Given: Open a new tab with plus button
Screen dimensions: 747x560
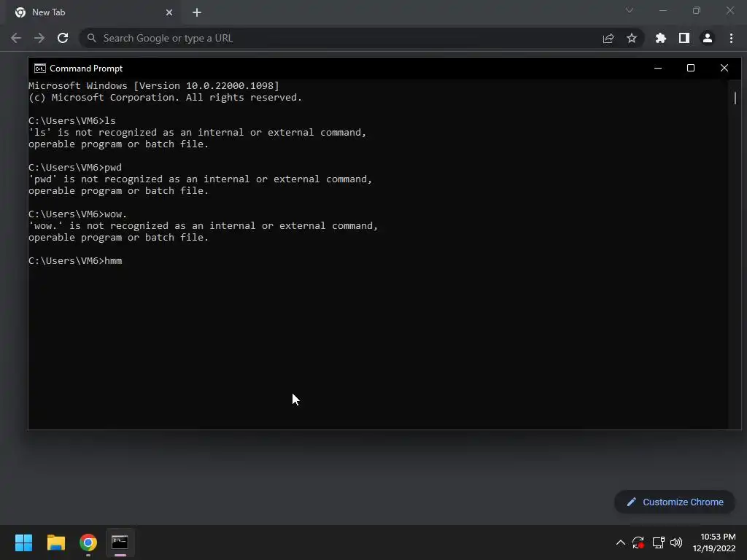Looking at the screenshot, I should coord(197,12).
